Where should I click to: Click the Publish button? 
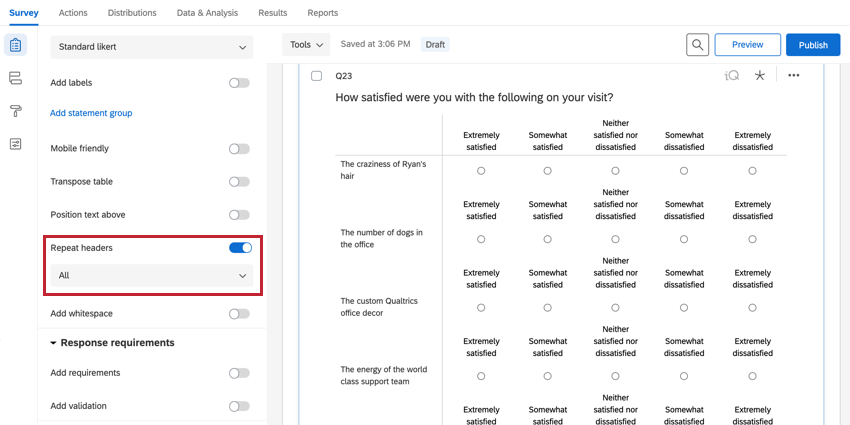813,45
